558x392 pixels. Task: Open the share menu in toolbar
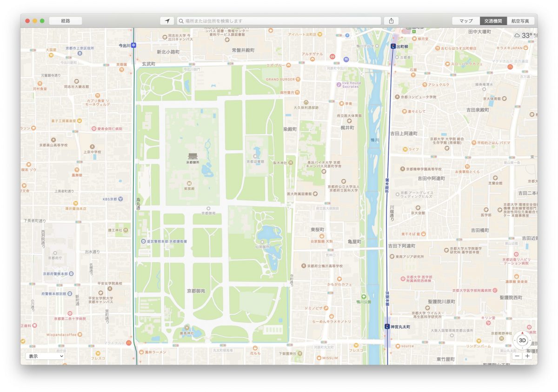pyautogui.click(x=391, y=21)
